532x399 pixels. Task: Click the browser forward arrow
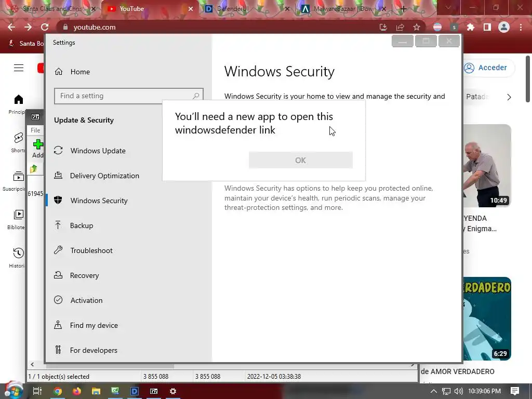(x=28, y=27)
